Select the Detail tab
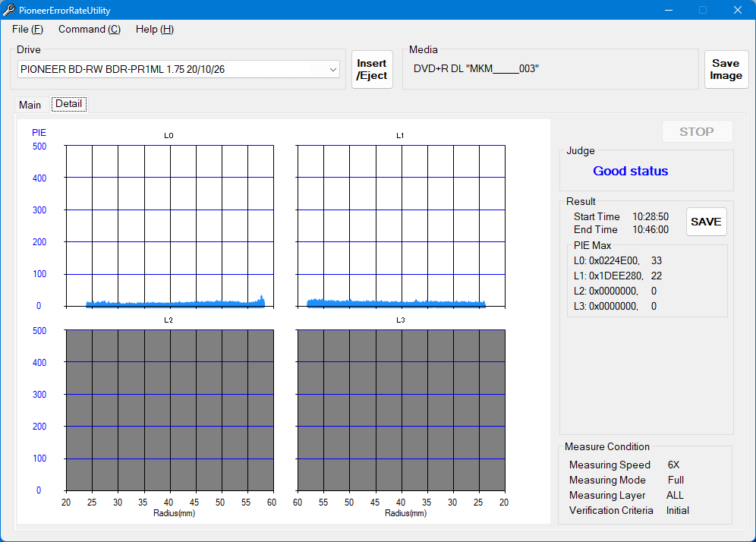Viewport: 756px width, 542px height. (68, 104)
